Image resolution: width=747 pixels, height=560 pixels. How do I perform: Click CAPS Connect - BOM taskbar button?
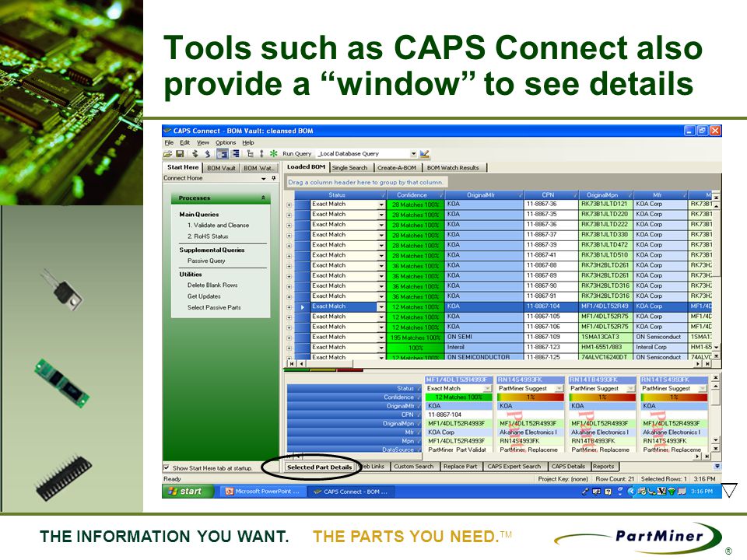coord(350,492)
